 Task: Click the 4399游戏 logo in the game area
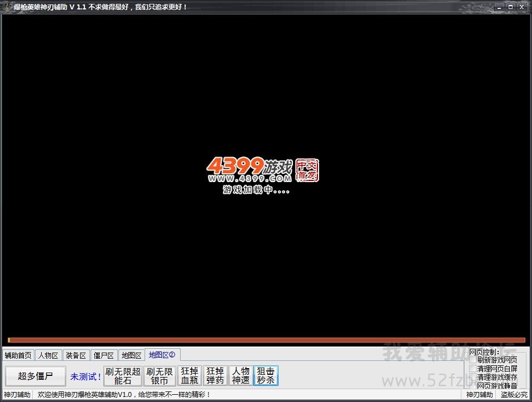pos(249,169)
